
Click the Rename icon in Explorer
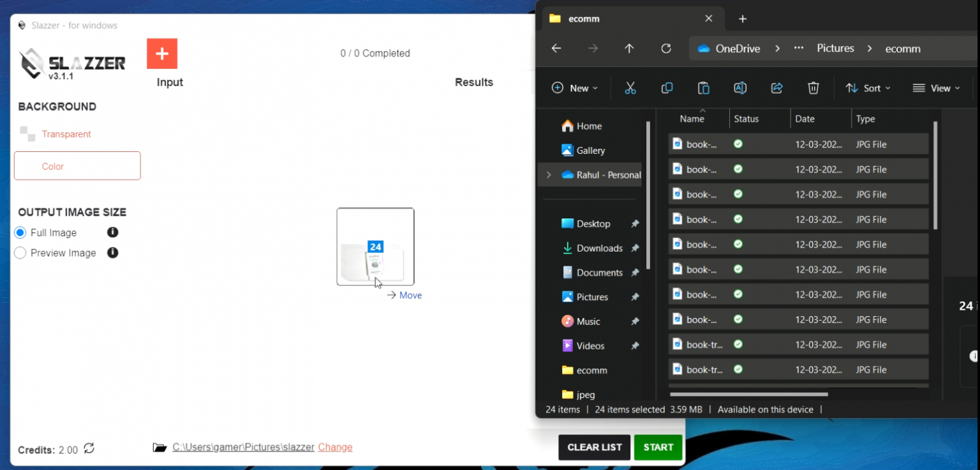pos(740,87)
